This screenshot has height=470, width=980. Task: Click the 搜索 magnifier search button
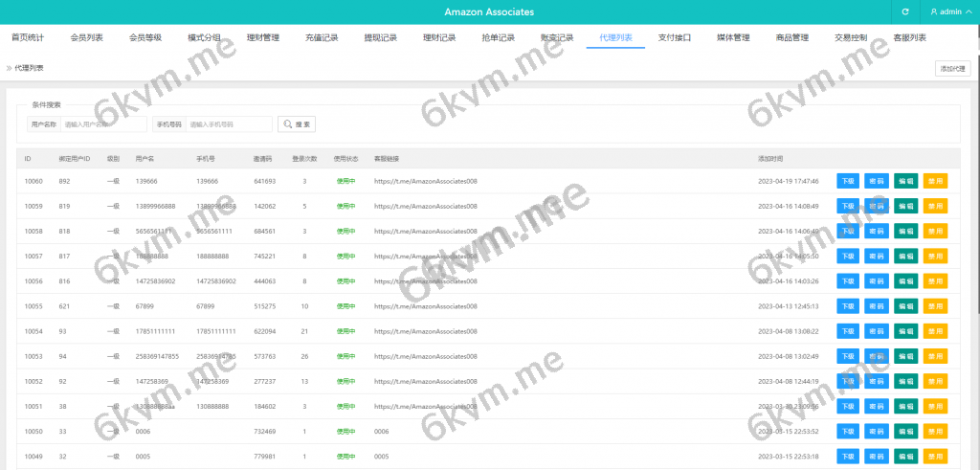pos(297,124)
